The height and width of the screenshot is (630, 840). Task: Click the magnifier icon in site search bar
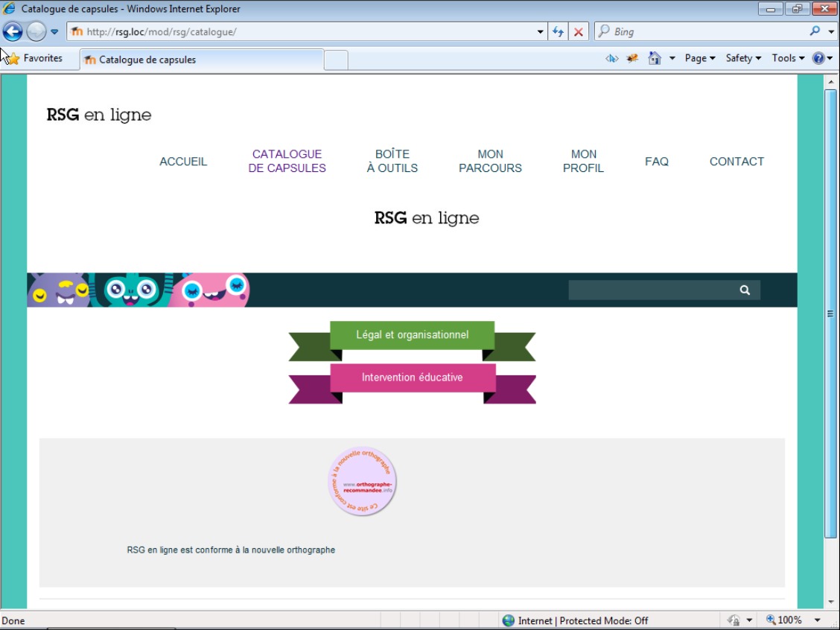pos(745,290)
